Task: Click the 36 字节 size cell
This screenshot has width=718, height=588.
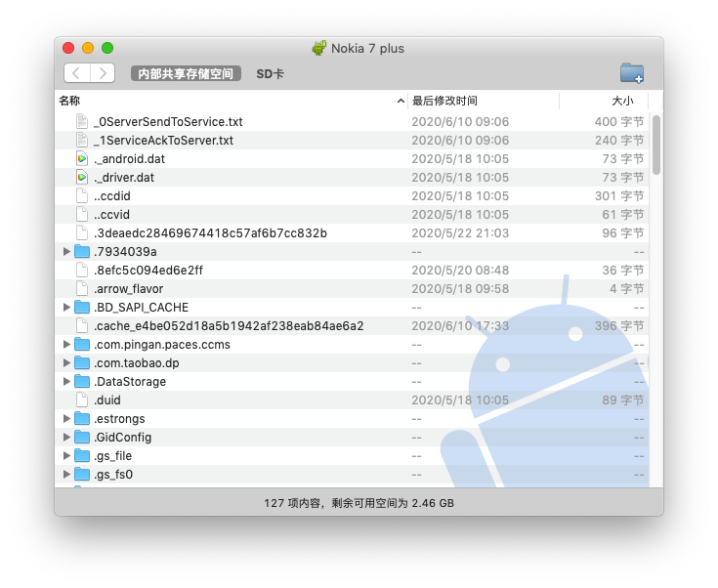Action: (x=623, y=271)
